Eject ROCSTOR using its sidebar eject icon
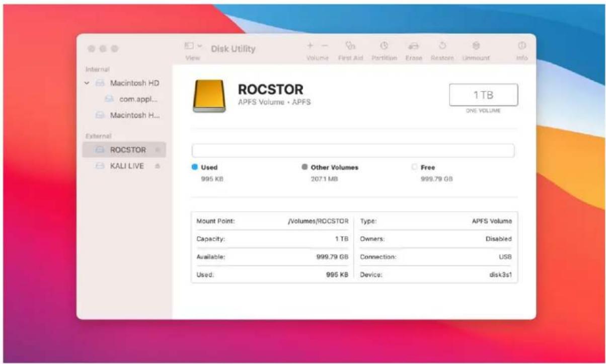This screenshot has width=606, height=364. point(157,150)
